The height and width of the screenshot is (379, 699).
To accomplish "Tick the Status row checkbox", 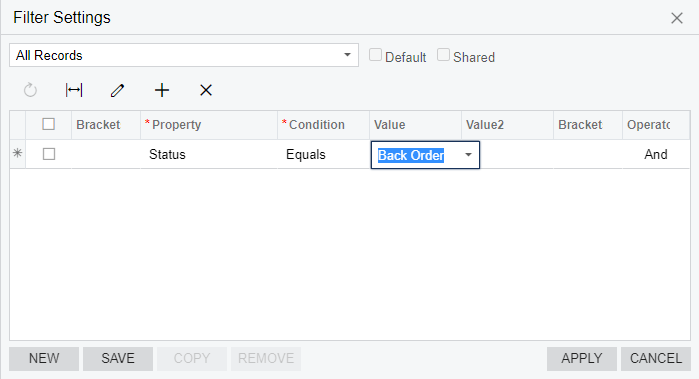I will pyautogui.click(x=49, y=154).
